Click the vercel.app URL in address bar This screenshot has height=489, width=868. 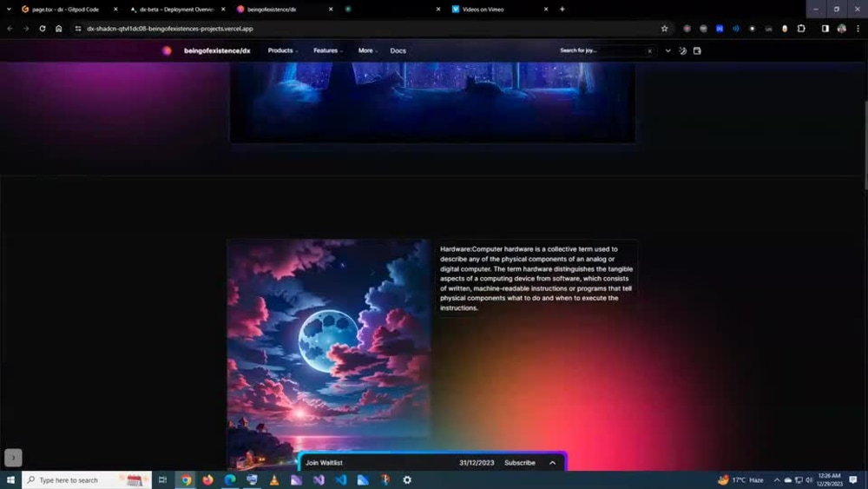pyautogui.click(x=170, y=29)
